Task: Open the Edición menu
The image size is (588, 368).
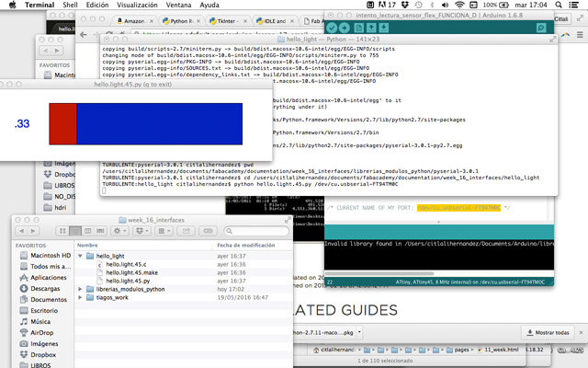Action: pos(97,5)
